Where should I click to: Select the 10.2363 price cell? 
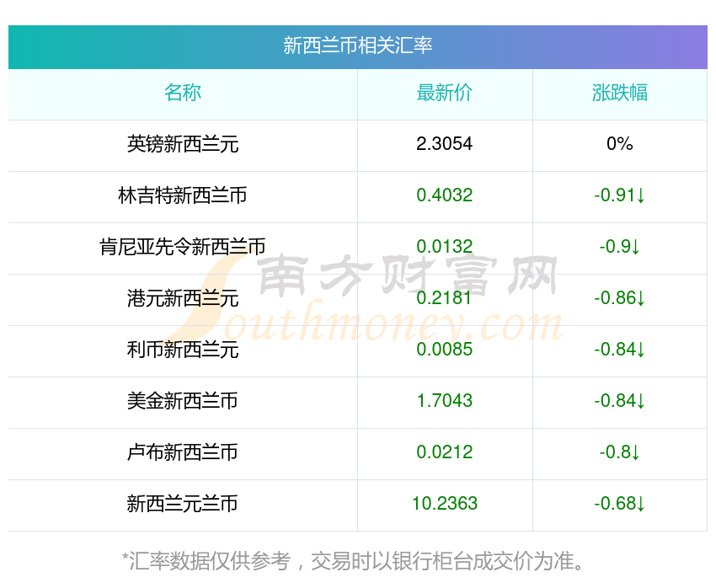click(444, 504)
